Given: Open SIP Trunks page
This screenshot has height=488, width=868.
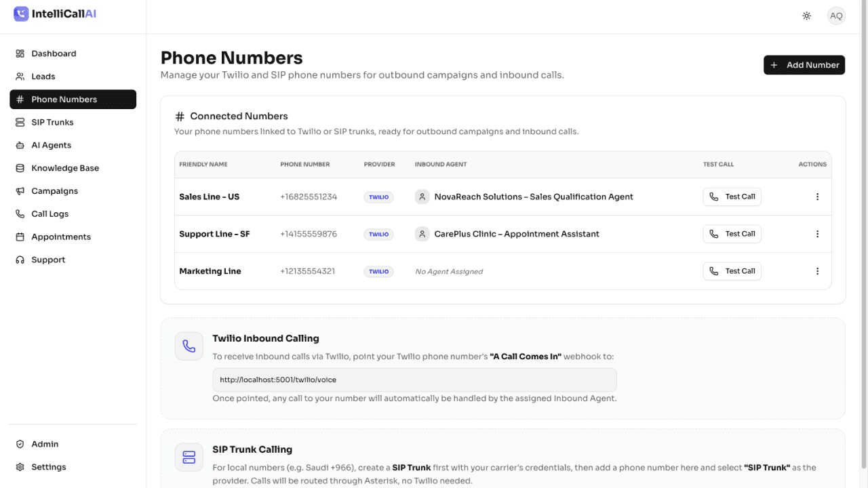Looking at the screenshot, I should (73, 123).
